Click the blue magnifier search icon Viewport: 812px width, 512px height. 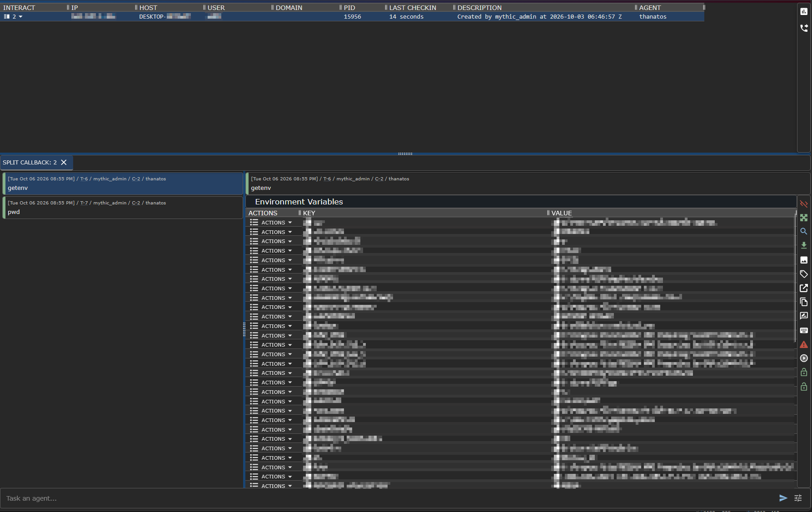804,231
